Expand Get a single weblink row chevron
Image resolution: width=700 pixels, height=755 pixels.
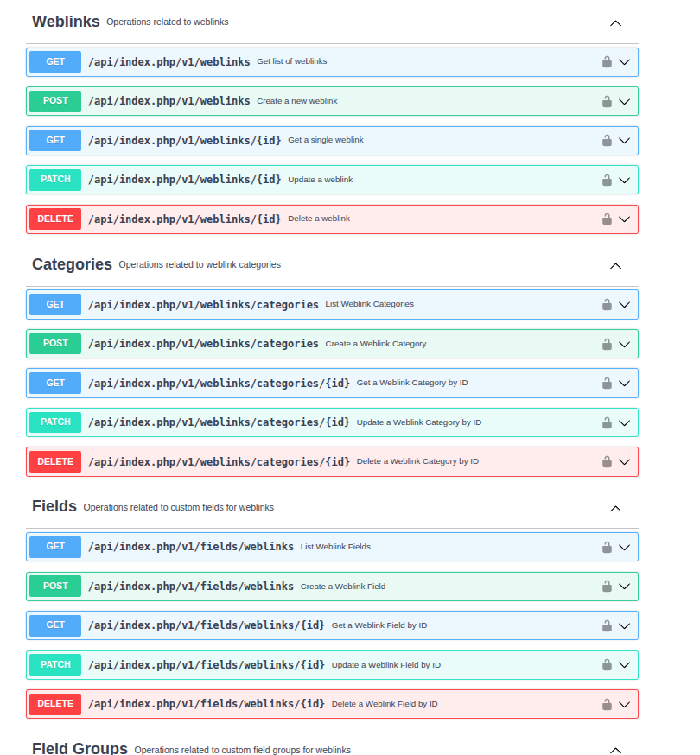click(x=625, y=141)
